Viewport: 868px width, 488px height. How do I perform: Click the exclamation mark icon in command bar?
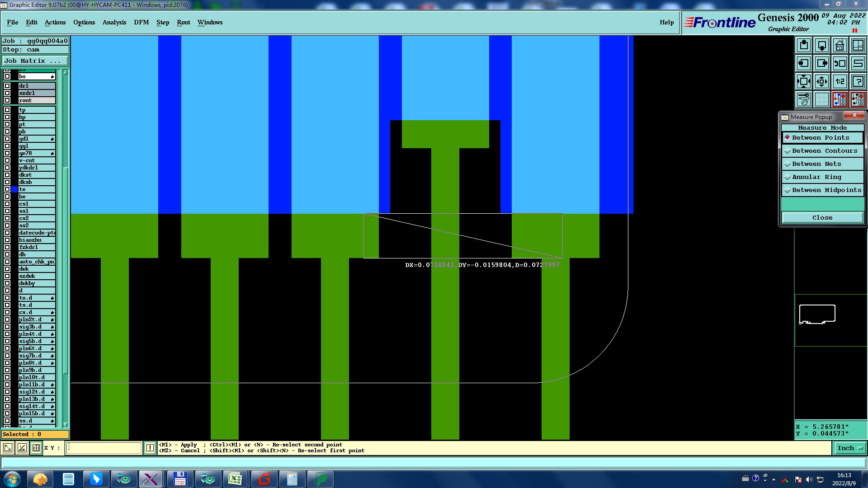tap(150, 448)
